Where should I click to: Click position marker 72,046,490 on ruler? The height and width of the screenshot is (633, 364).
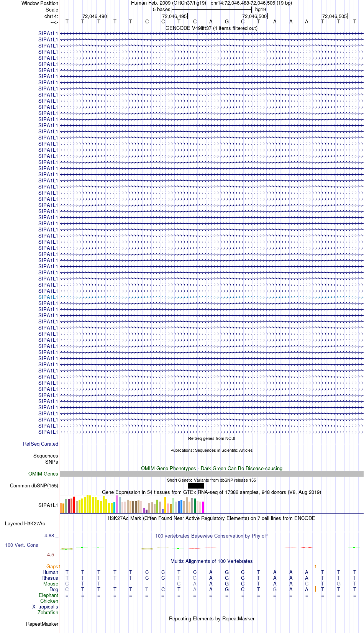tap(95, 16)
